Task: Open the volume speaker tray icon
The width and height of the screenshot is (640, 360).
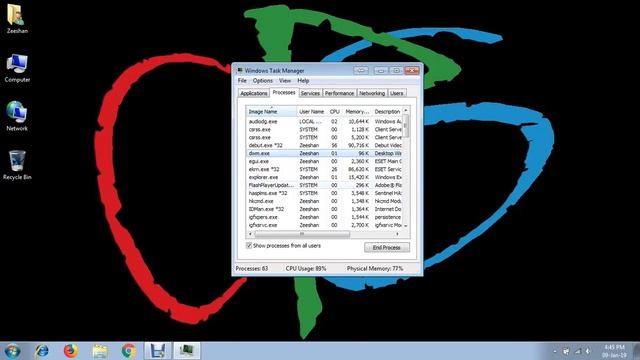Action: point(588,351)
